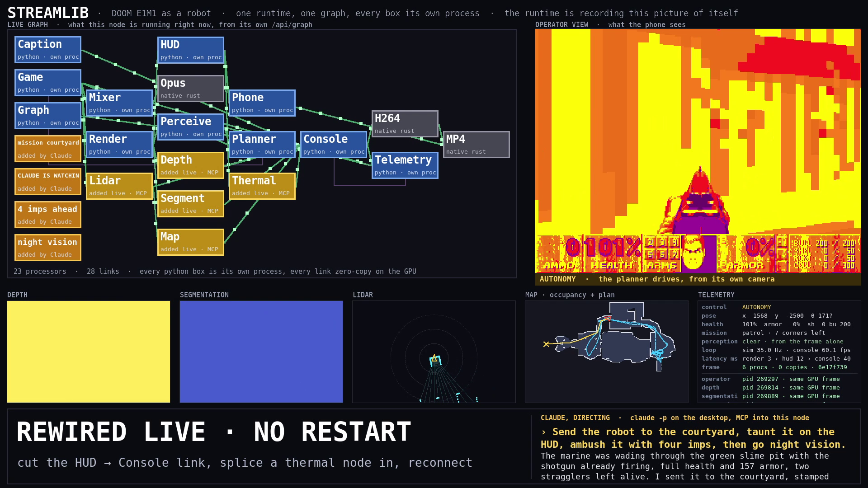Click the Graph node box
The width and height of the screenshot is (868, 488).
pos(48,116)
